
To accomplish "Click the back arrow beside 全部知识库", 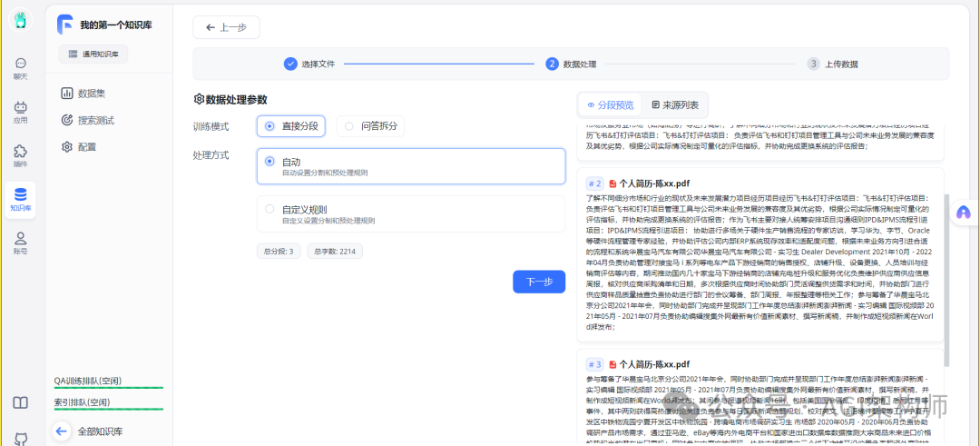I will (62, 431).
